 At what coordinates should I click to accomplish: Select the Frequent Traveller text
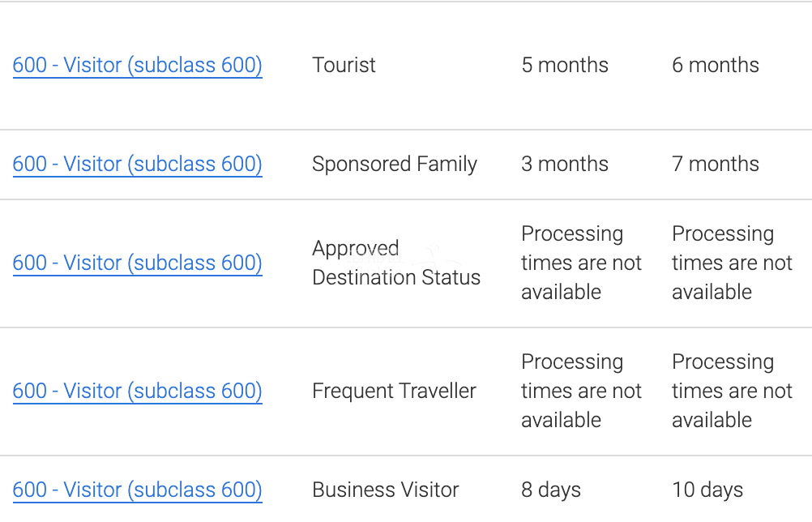coord(394,391)
